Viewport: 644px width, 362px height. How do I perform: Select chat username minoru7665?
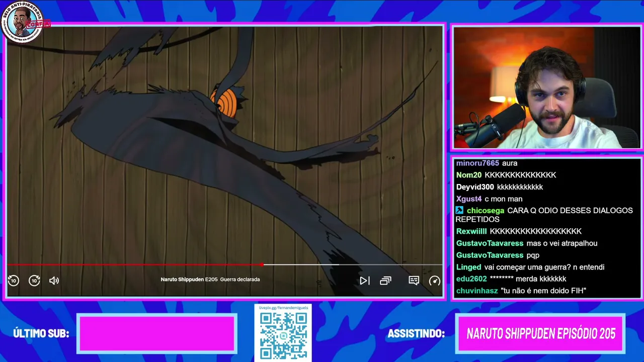(x=477, y=163)
